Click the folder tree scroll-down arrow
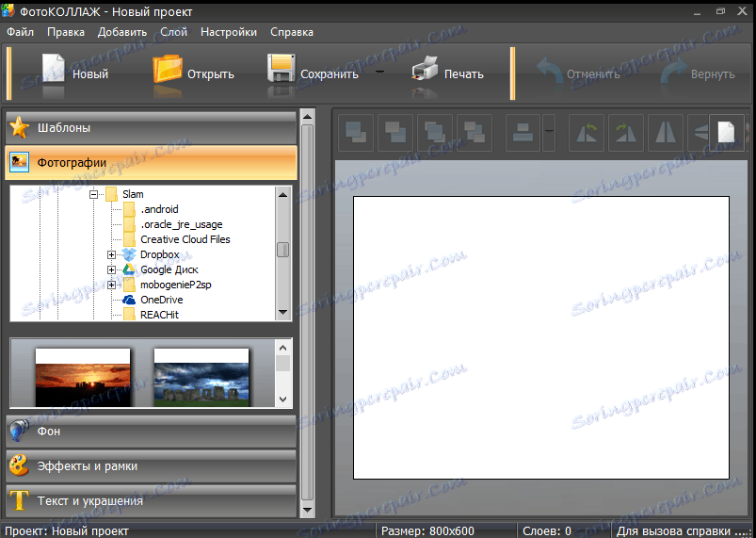 pos(283,312)
